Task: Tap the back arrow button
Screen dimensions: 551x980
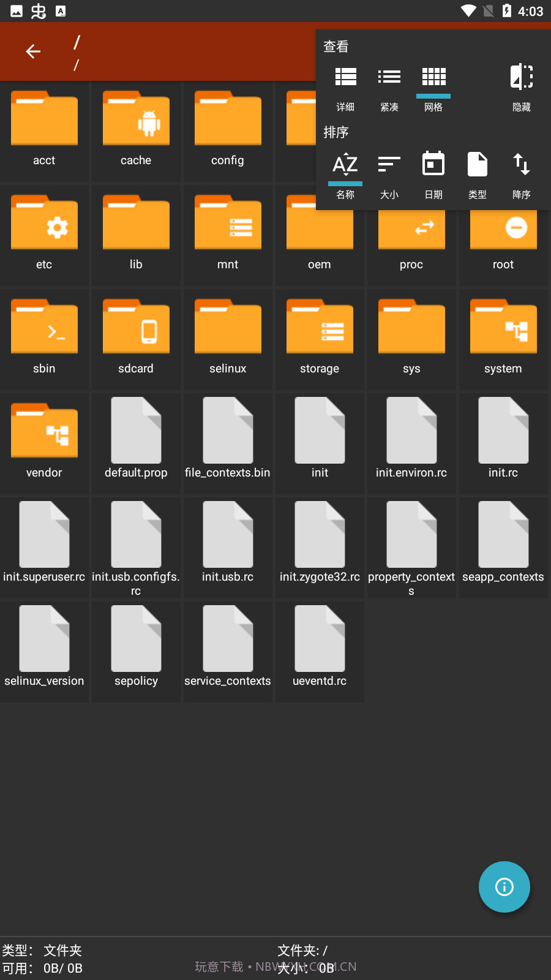Action: (x=33, y=51)
